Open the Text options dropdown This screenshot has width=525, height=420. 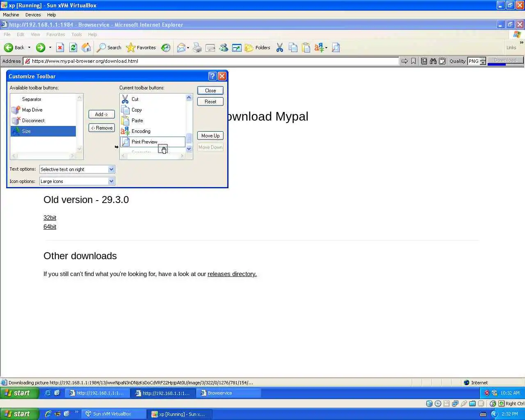[77, 169]
